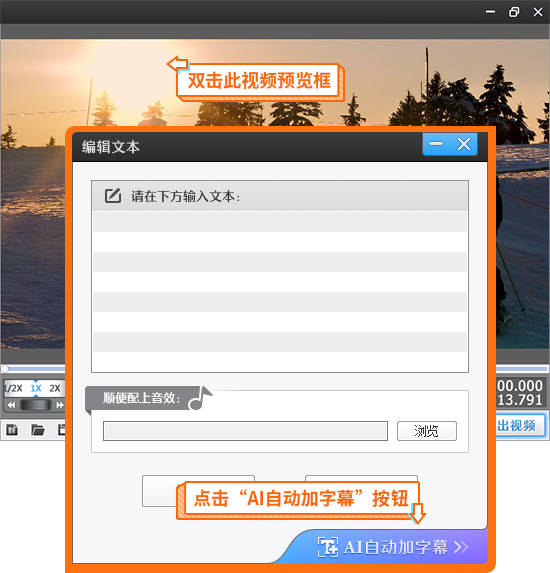Click the rewind double-arrow icon
The image size is (550, 573).
(11, 405)
